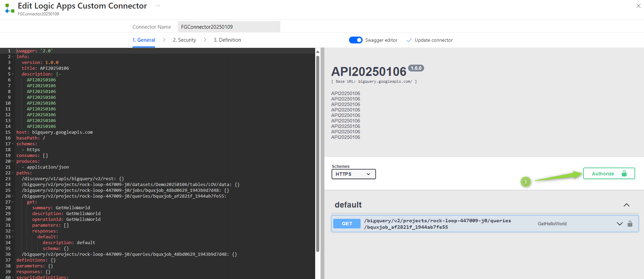Screen dimensions: 644x279
Task: Open the HTTPS schemes dropdown
Action: pyautogui.click(x=353, y=174)
